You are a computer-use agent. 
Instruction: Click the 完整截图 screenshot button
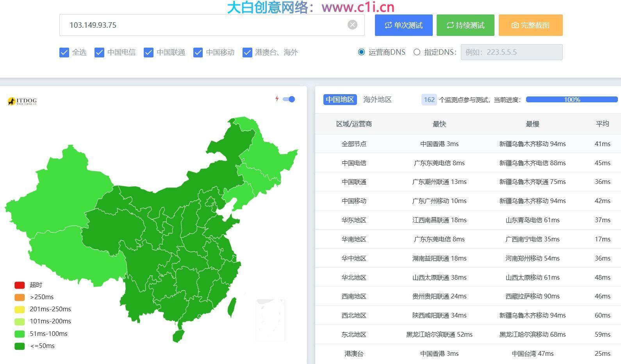(x=531, y=25)
